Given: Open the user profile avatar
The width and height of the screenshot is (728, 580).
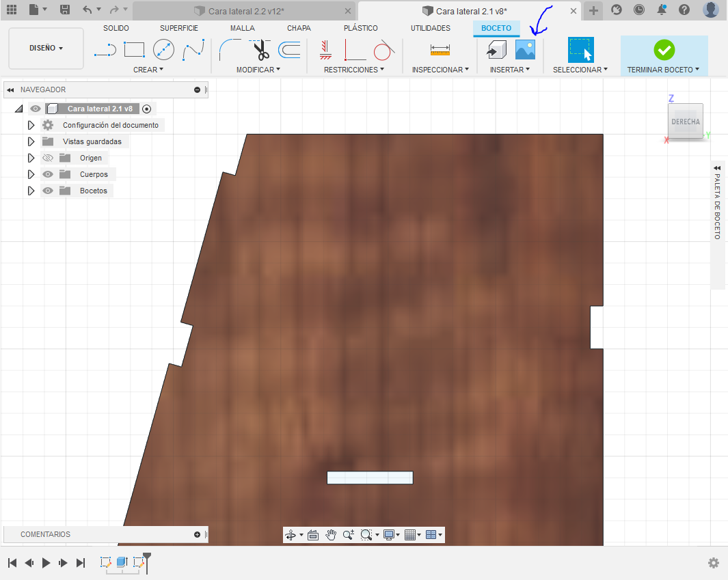Looking at the screenshot, I should click(x=710, y=10).
